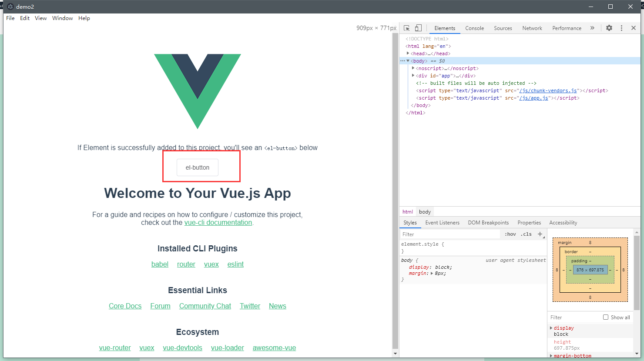
Task: Close the DevTools panel
Action: pos(634,28)
